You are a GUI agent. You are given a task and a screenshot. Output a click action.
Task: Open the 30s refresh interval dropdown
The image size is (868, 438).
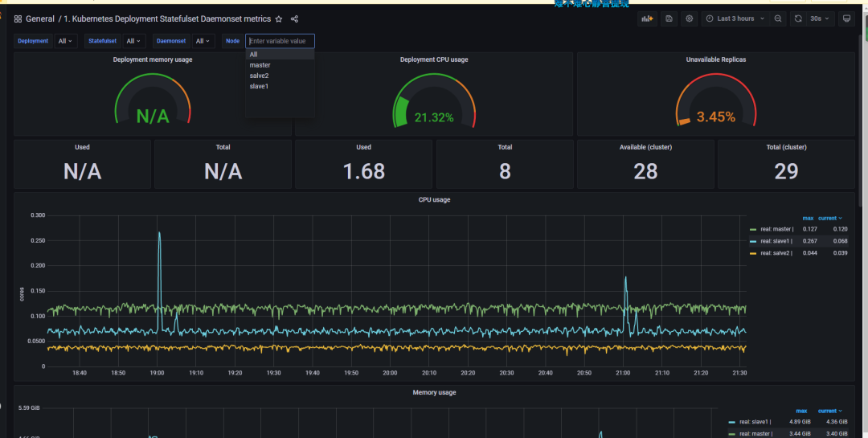coord(820,18)
